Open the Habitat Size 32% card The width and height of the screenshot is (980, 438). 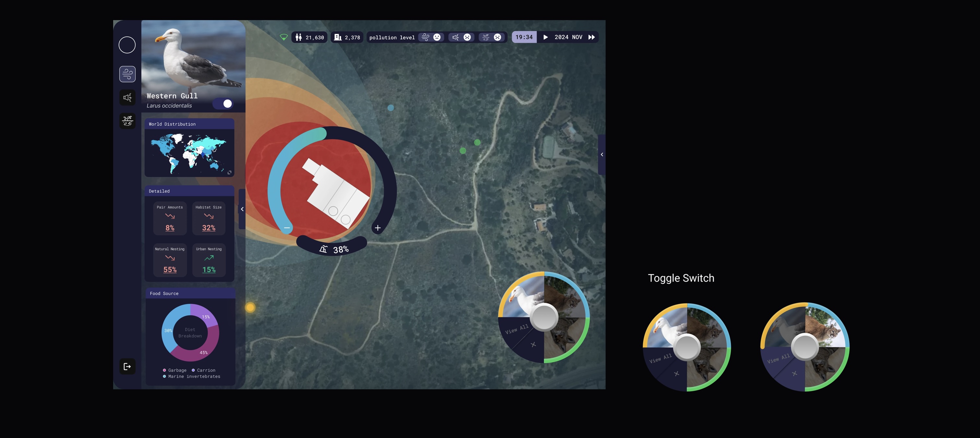pos(209,218)
